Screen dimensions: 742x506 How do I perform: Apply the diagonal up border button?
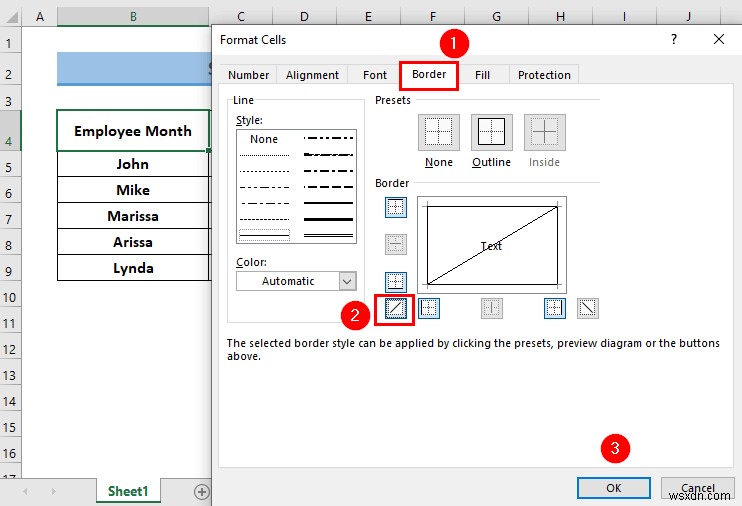(396, 309)
